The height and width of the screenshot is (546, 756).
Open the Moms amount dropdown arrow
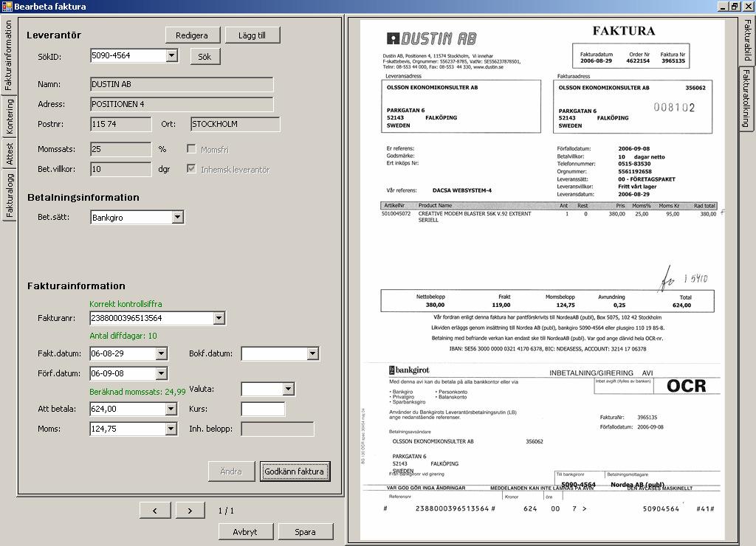click(x=171, y=429)
